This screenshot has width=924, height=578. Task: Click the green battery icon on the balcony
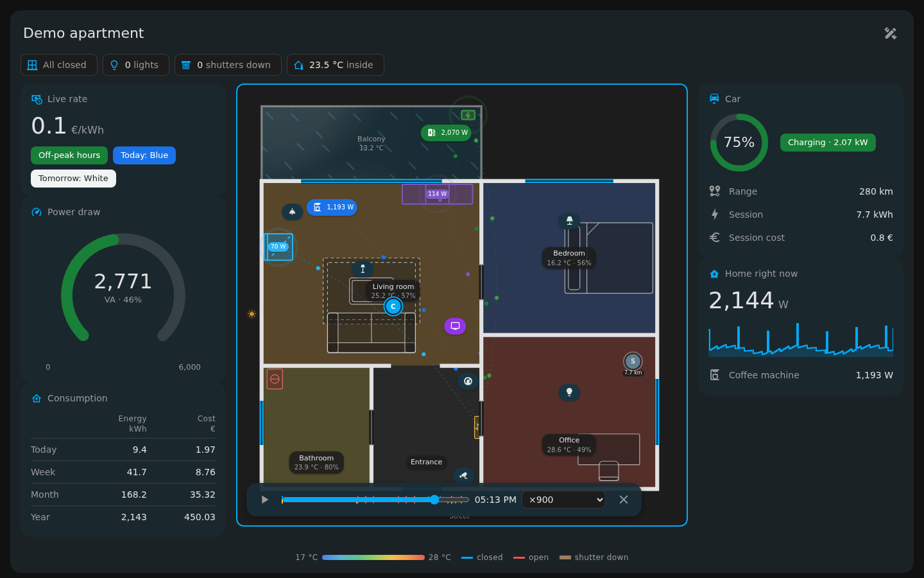468,115
